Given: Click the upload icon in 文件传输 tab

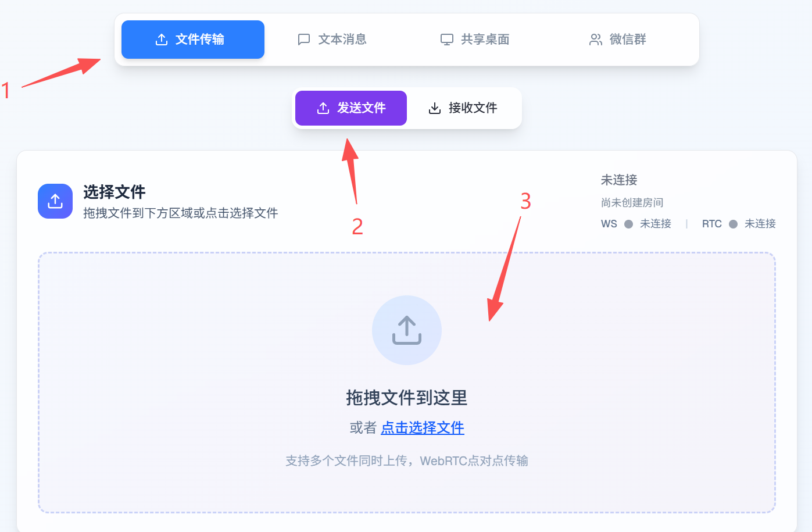Looking at the screenshot, I should pyautogui.click(x=162, y=40).
